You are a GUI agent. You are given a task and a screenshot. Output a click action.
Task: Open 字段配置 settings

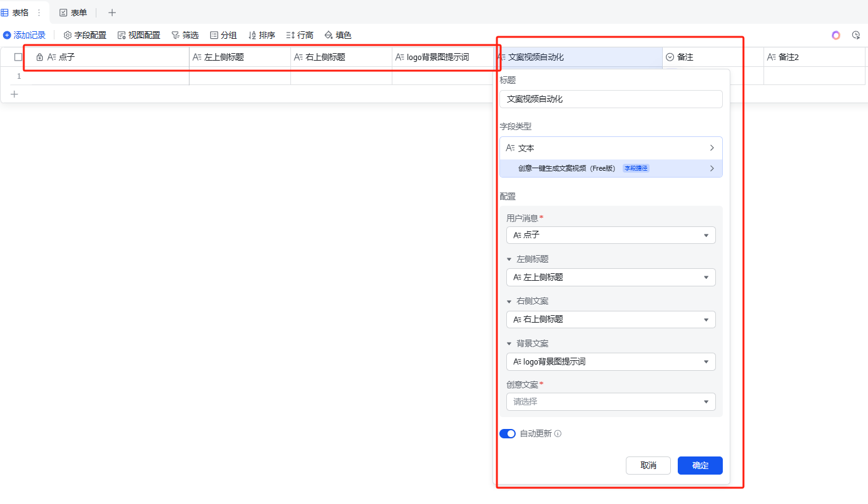pos(85,35)
